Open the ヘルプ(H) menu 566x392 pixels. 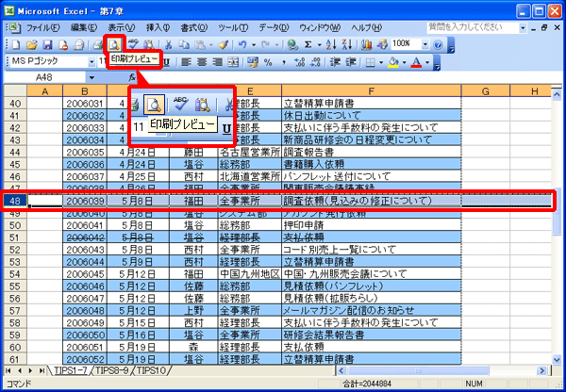point(366,27)
